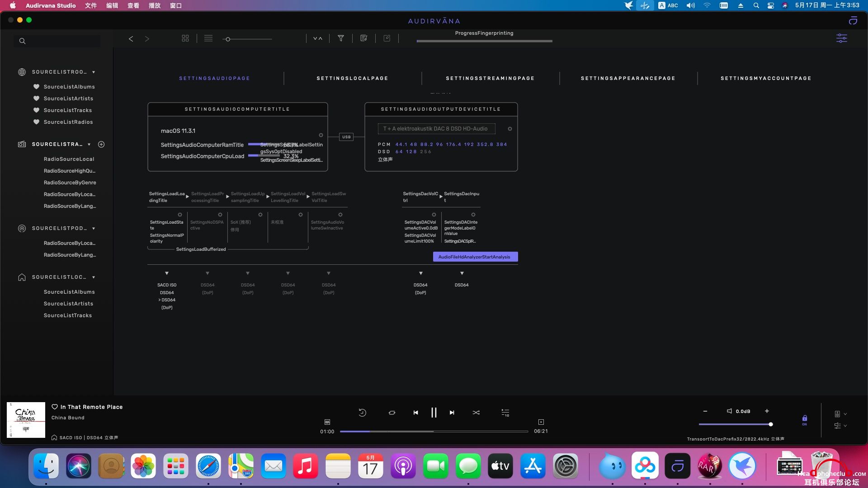Select the SETTINGSLOCALPAGE tab
Viewport: 868px width, 488px height.
[x=352, y=79]
